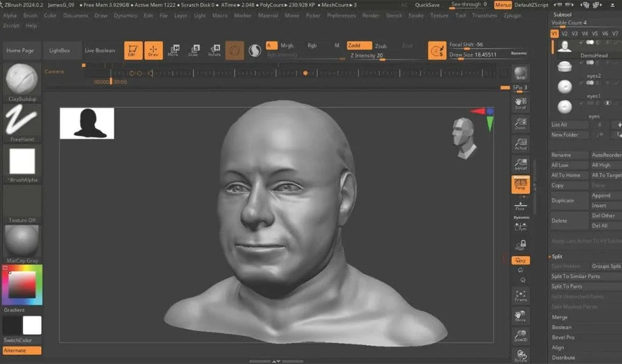Activate the Rotate transform tool

coord(214,50)
